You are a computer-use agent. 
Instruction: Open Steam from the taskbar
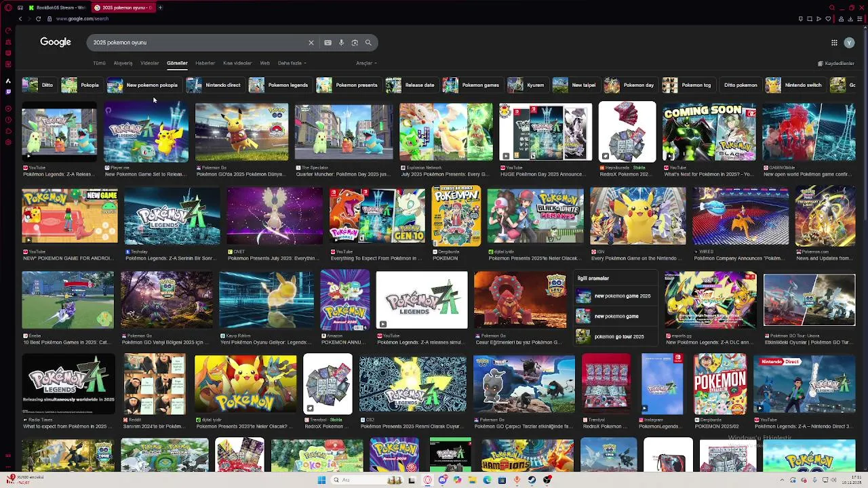tap(532, 480)
